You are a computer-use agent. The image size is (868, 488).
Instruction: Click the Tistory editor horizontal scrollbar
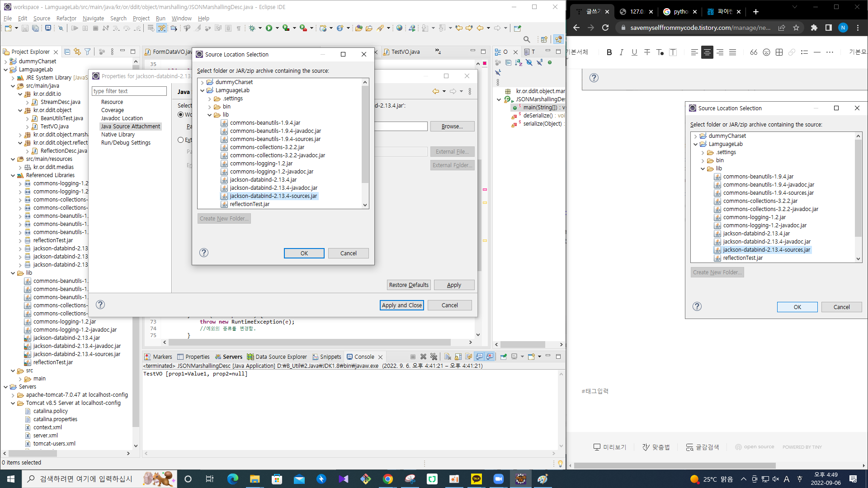(675, 465)
